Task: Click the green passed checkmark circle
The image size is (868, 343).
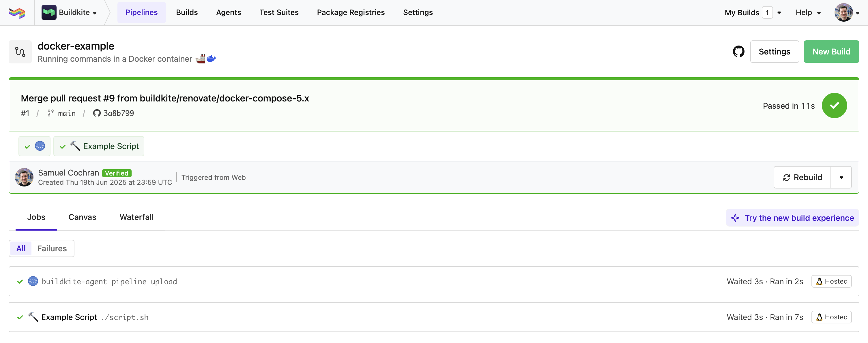Action: pos(834,106)
